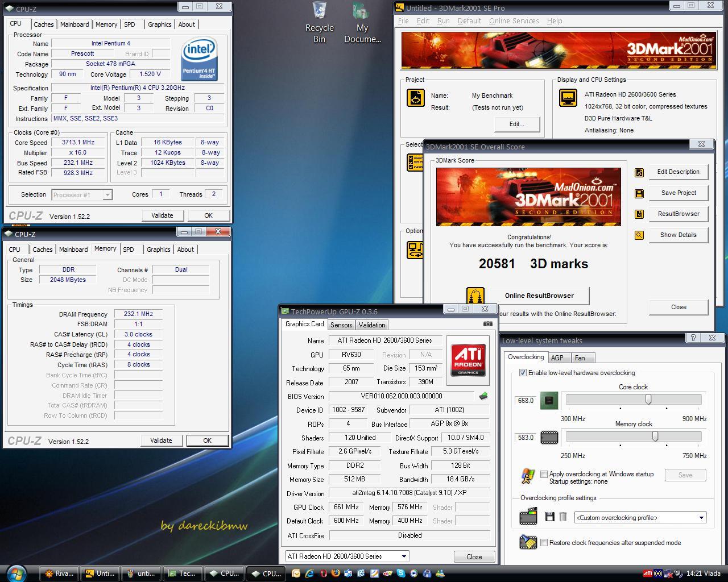Open the ATI Radeon card selector in GPU-Z
The width and height of the screenshot is (728, 582).
347,556
